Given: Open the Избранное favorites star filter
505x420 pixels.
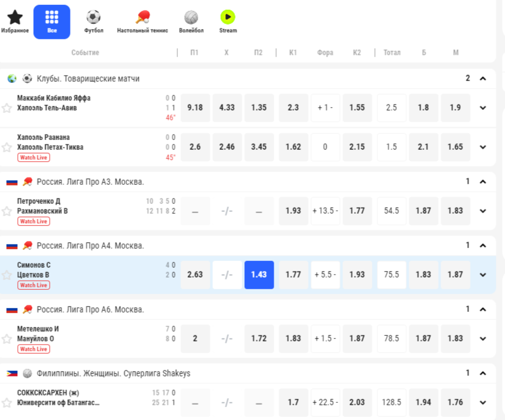Looking at the screenshot, I should pos(15,18).
